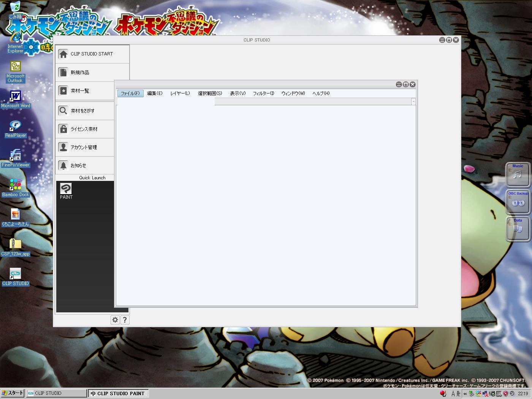Viewport: 532px width, 399px height.
Task: Select CSP_123w_app zip folder icon
Action: click(15, 247)
